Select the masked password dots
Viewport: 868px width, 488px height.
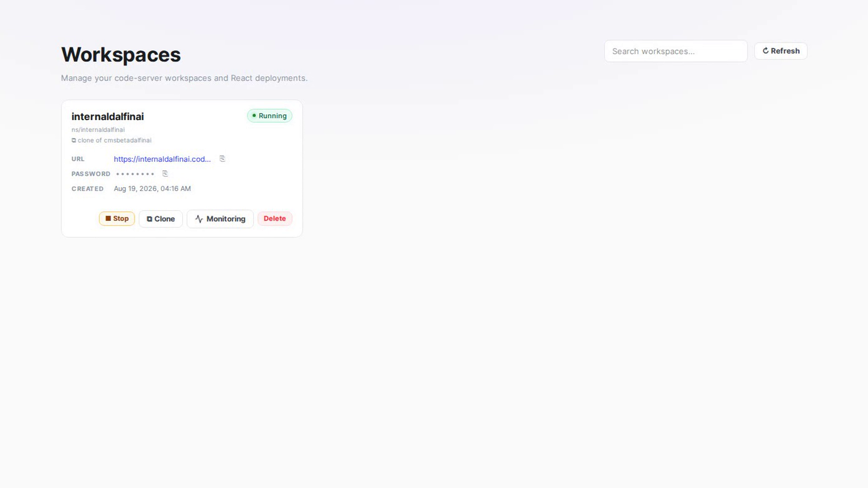pyautogui.click(x=135, y=174)
